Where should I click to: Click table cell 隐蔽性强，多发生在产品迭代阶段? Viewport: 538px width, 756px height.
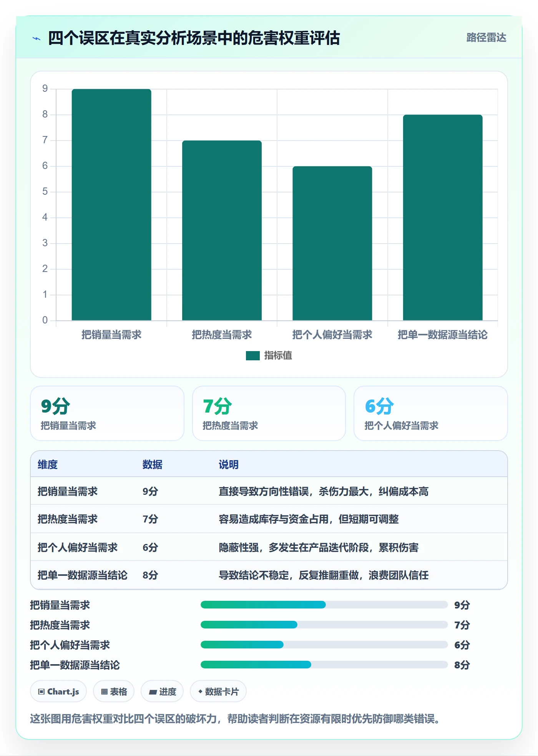(319, 547)
